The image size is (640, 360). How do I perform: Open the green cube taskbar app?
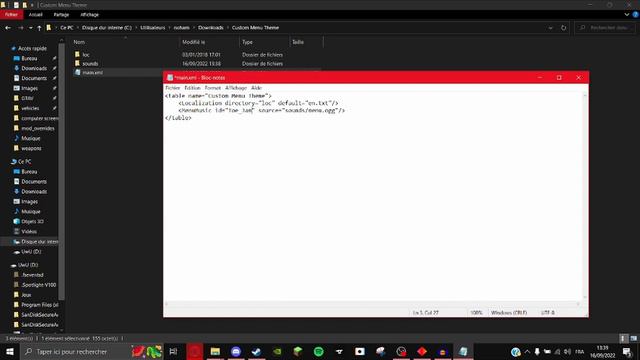click(298, 351)
